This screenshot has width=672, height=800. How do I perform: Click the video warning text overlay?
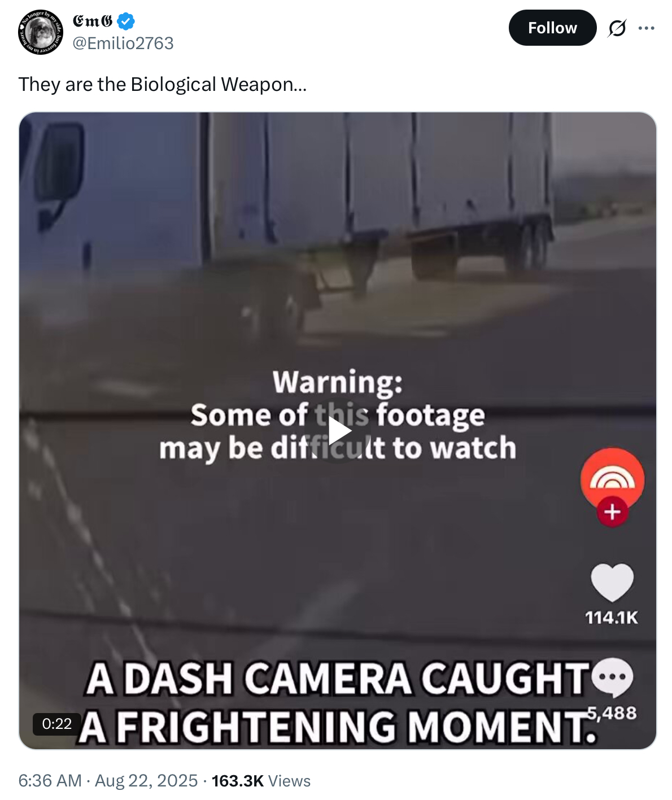pyautogui.click(x=338, y=416)
